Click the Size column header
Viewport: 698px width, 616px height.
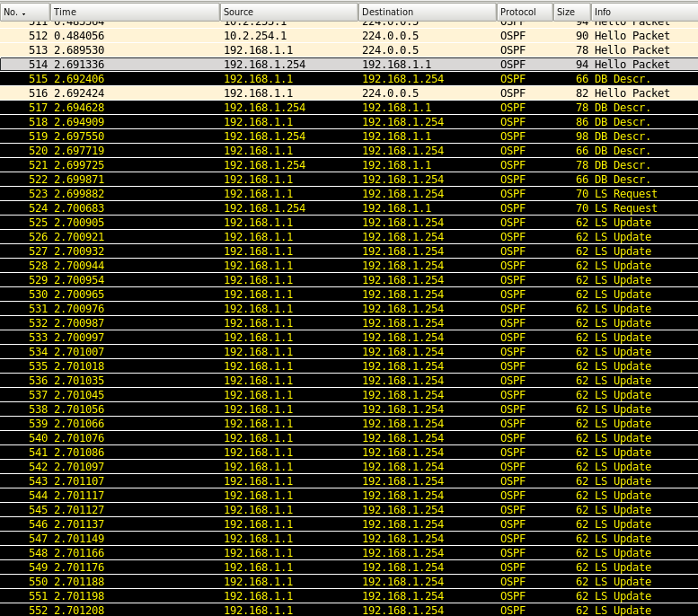[571, 12]
